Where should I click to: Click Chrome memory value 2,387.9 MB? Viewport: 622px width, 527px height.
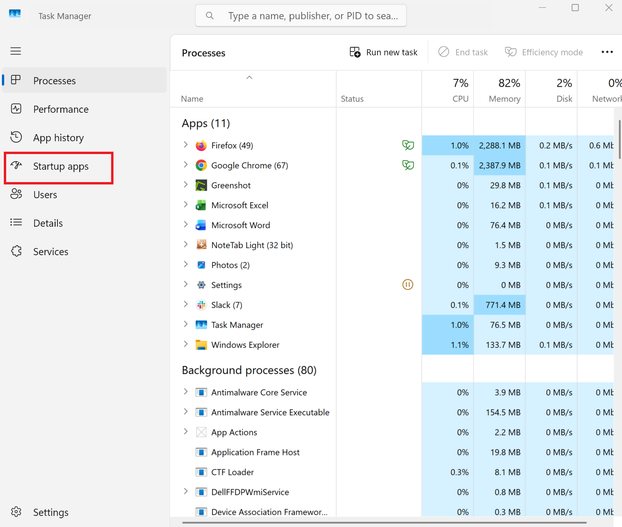499,165
